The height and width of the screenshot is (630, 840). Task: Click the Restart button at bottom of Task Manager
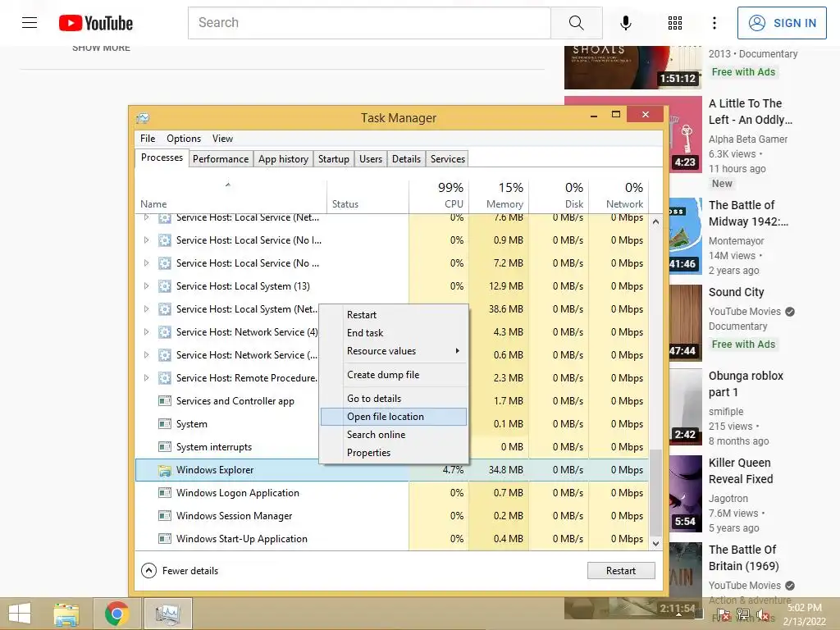(621, 571)
